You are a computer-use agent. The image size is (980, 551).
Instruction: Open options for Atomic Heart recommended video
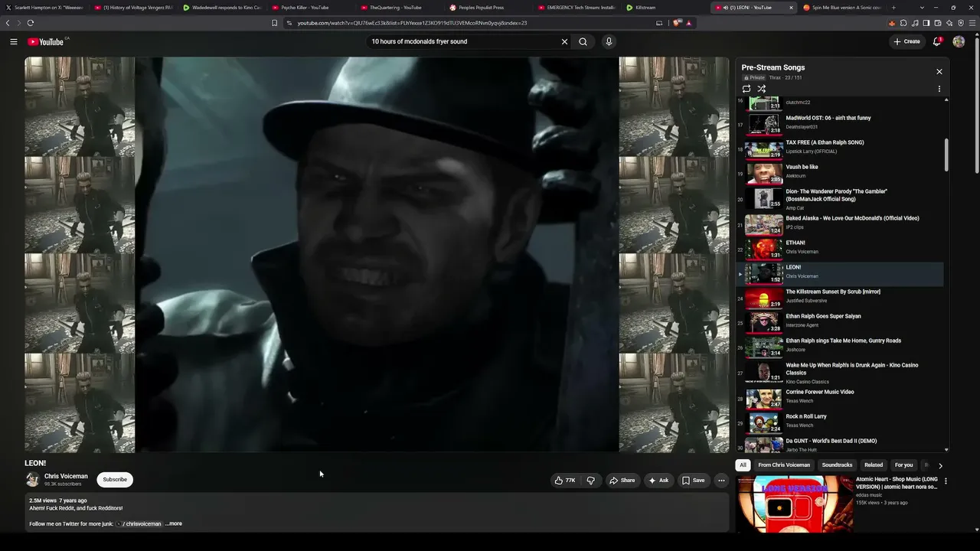(x=946, y=481)
